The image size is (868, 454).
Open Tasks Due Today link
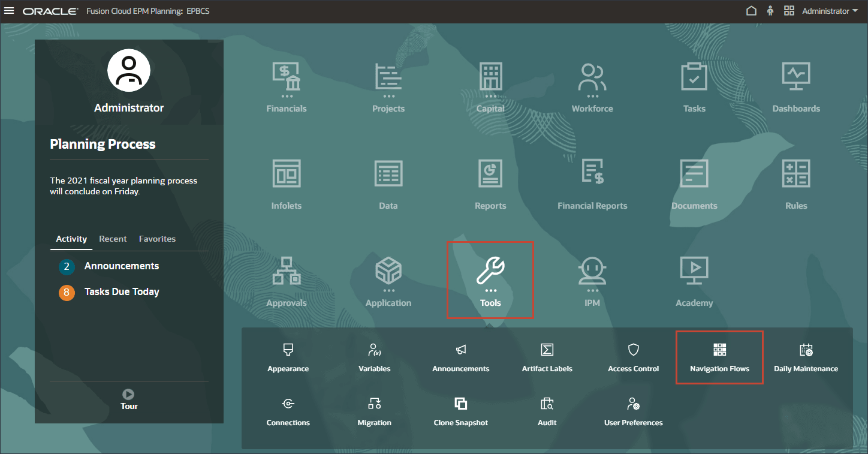(x=122, y=292)
